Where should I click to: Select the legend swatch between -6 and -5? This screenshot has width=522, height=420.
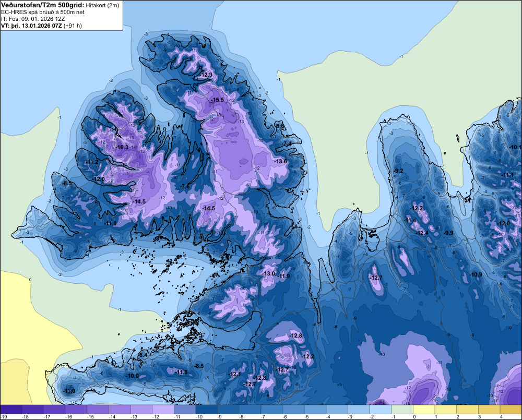[x=293, y=410]
